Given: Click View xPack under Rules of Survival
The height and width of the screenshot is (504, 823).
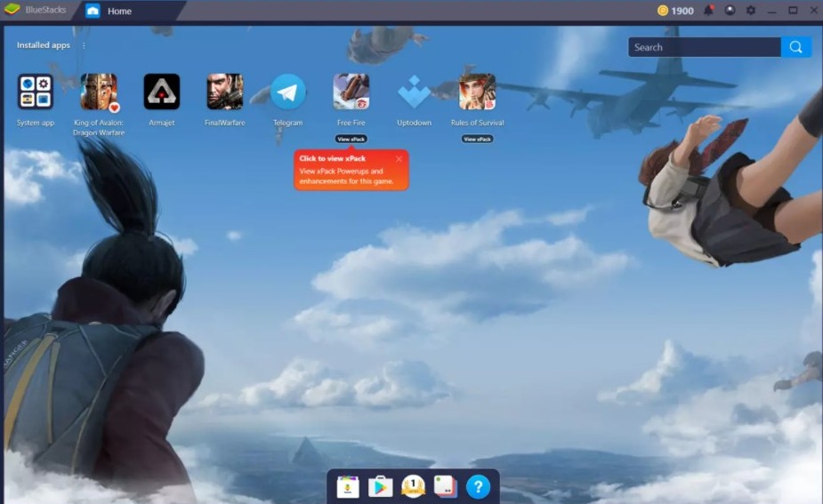Looking at the screenshot, I should click(x=477, y=139).
